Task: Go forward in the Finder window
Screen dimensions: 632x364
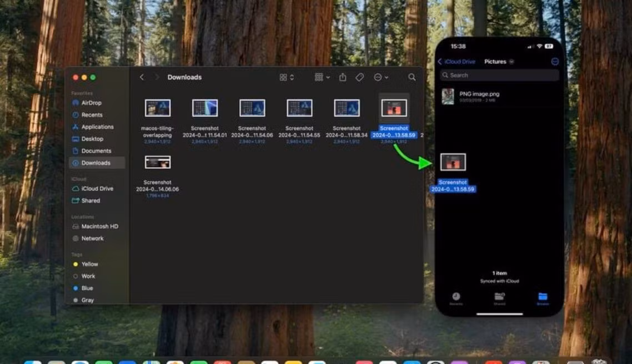Action: pos(157,77)
